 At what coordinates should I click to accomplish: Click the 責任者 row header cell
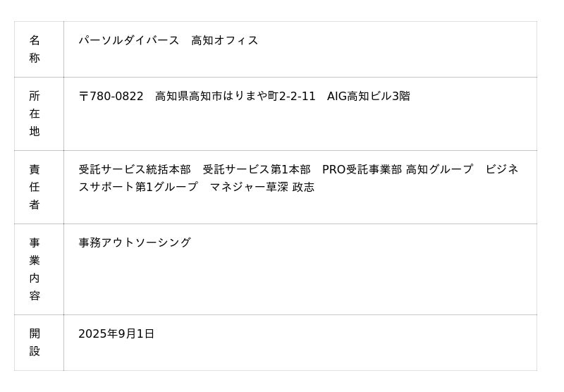point(35,187)
